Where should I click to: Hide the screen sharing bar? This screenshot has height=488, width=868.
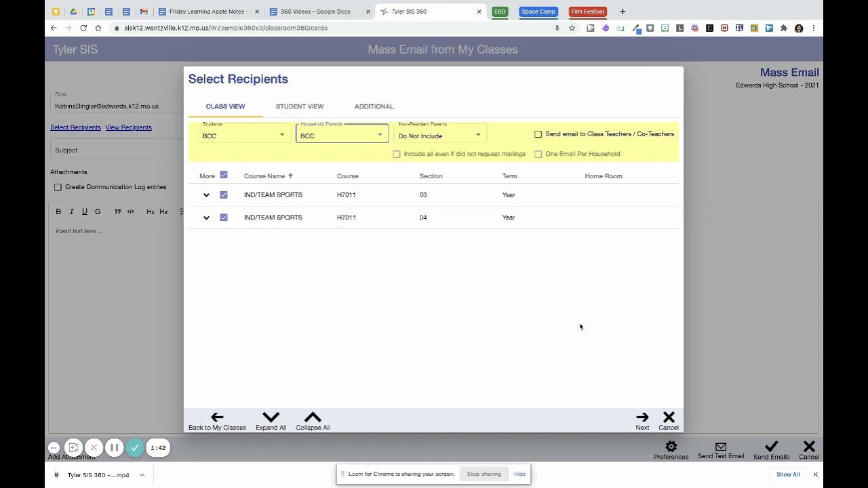(519, 474)
